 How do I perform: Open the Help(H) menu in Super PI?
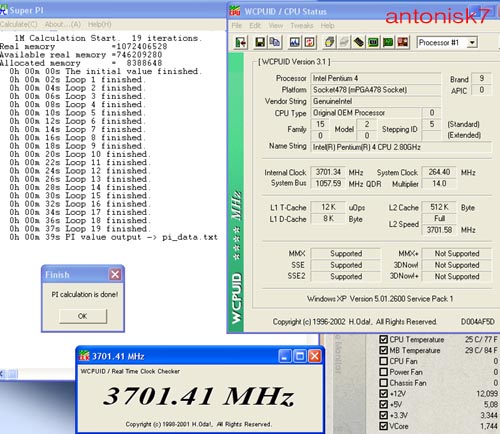click(x=100, y=24)
